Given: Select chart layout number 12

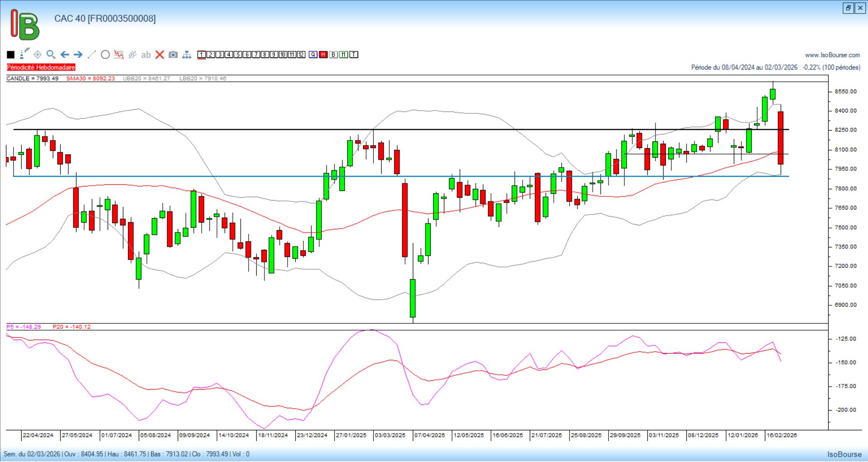Looking at the screenshot, I should coord(301,55).
